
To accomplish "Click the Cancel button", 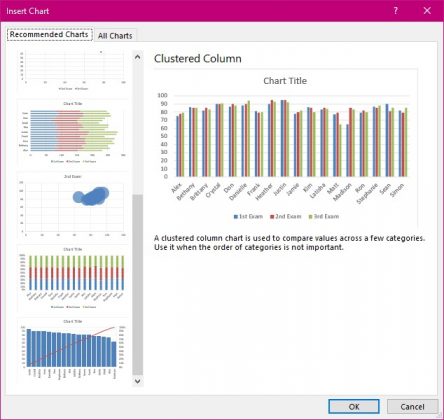I will click(x=412, y=407).
